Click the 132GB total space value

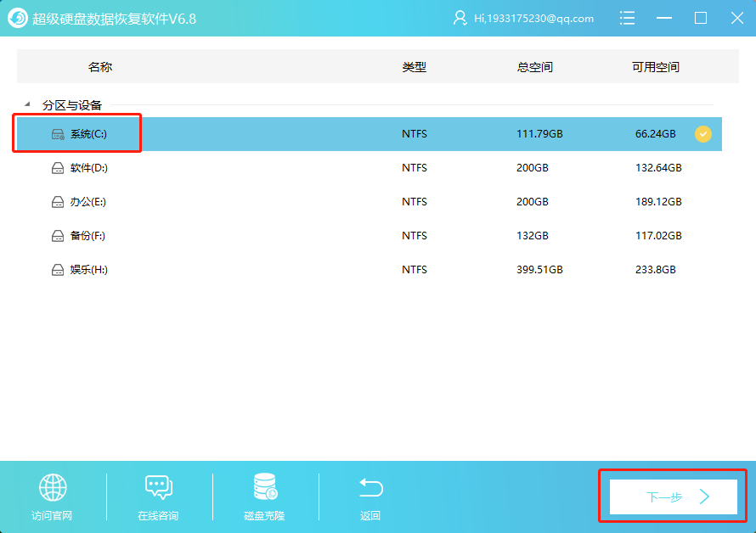(x=533, y=236)
